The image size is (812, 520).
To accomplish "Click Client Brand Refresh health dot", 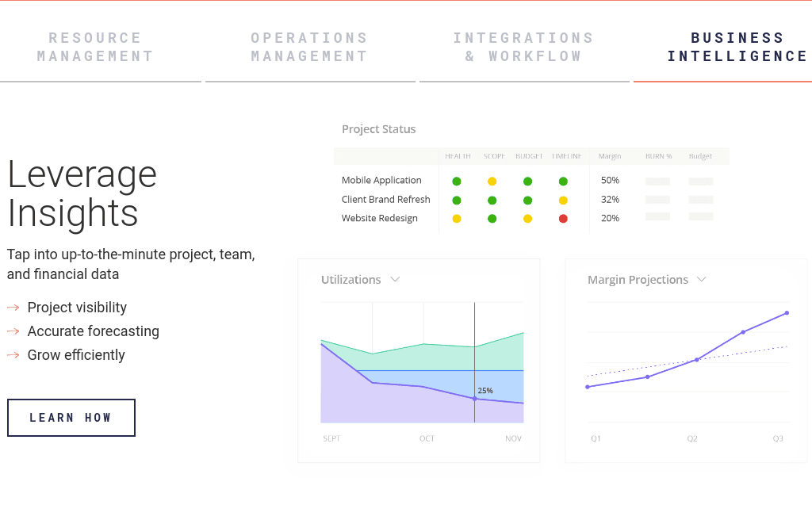I will pyautogui.click(x=457, y=201).
